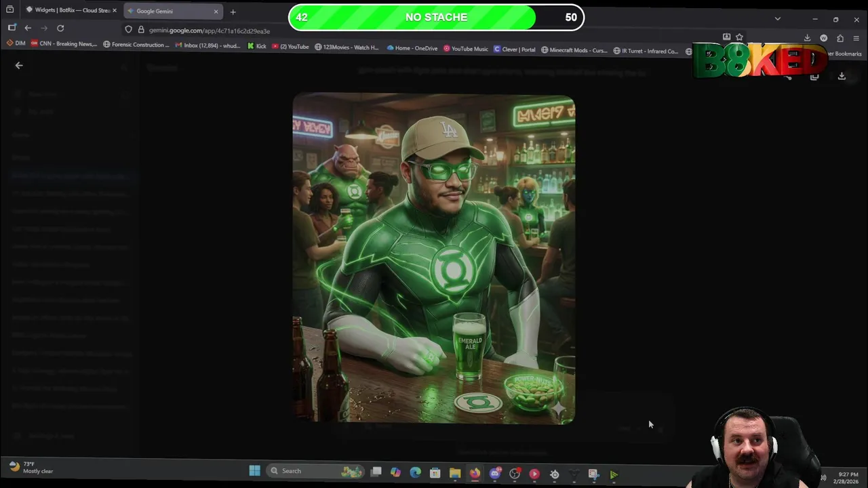Open the weather widget showing 73°F

click(31, 468)
